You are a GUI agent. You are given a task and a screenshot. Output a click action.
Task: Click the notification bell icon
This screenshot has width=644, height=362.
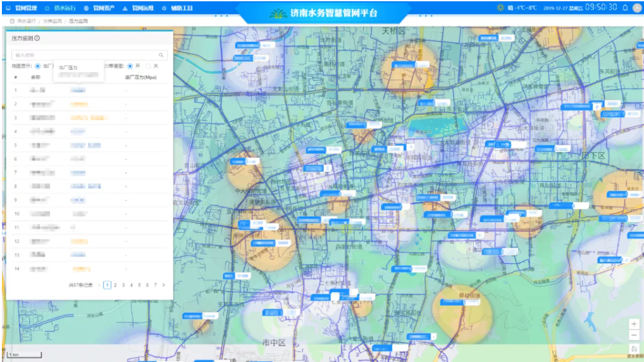click(625, 8)
